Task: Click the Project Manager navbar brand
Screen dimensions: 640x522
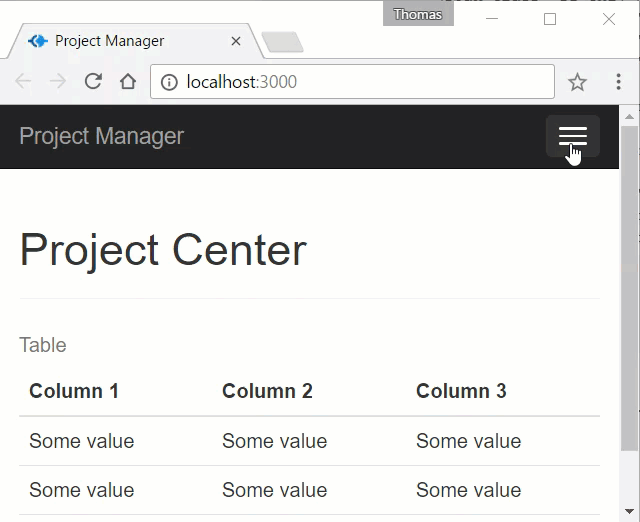Action: 101,137
